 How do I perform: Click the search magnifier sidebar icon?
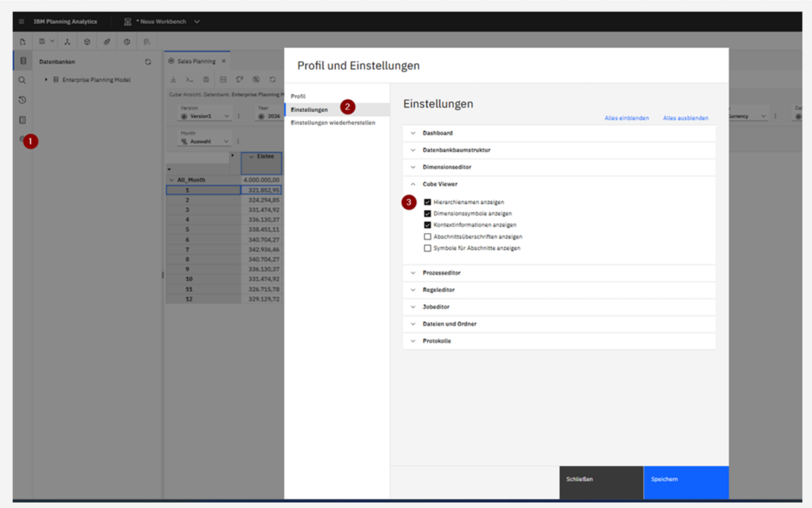(x=22, y=81)
